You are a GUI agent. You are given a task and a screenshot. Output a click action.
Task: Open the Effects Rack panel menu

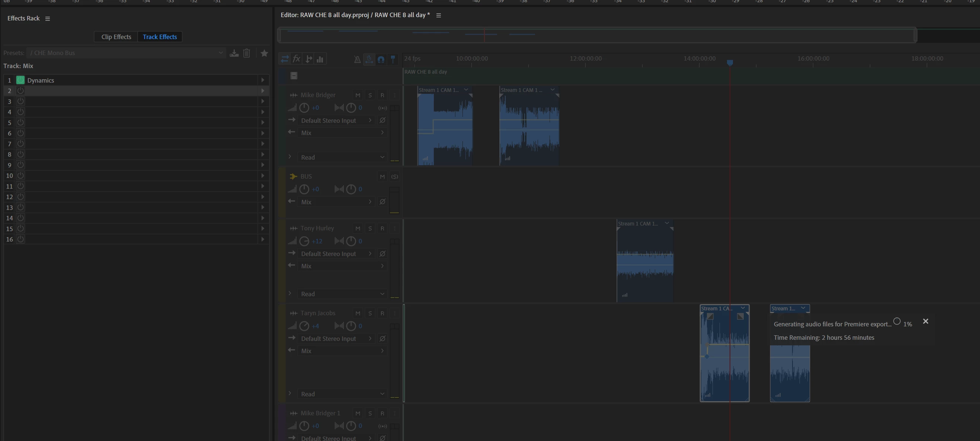pyautogui.click(x=48, y=19)
